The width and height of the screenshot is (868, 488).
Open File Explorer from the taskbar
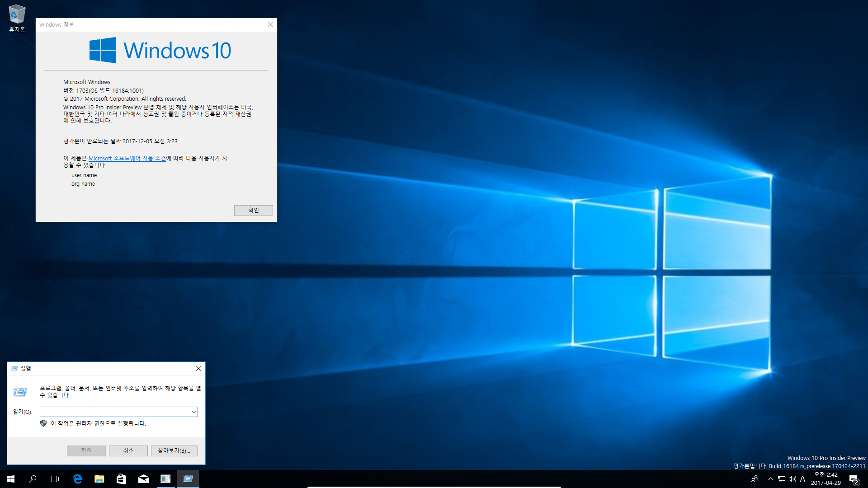(99, 479)
